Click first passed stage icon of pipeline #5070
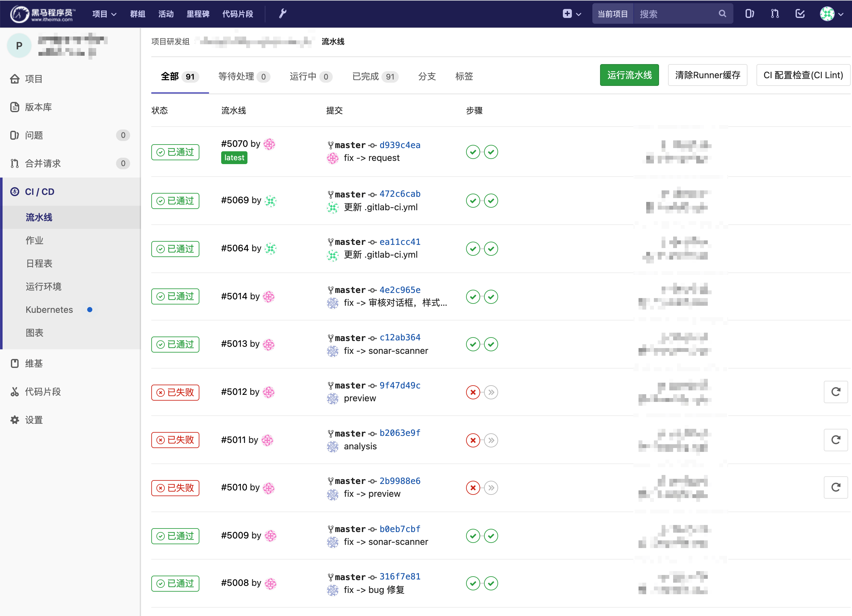This screenshot has height=616, width=852. [473, 152]
